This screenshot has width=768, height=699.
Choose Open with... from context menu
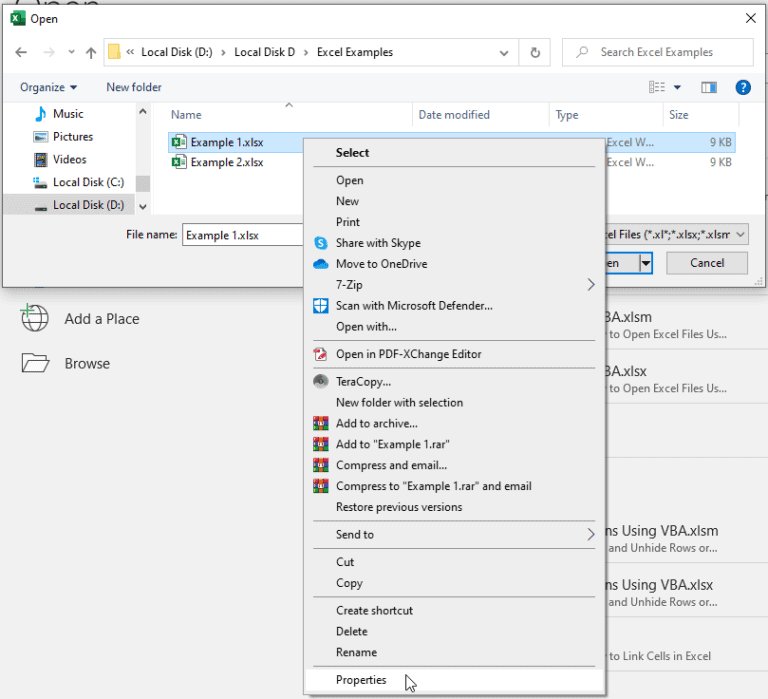(366, 327)
